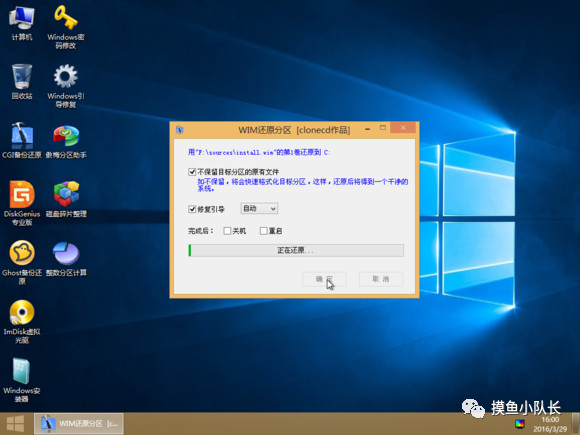Screen dimensions: 580x435
Task: Select WIM还原分区 taskbar button
Action: pyautogui.click(x=79, y=424)
